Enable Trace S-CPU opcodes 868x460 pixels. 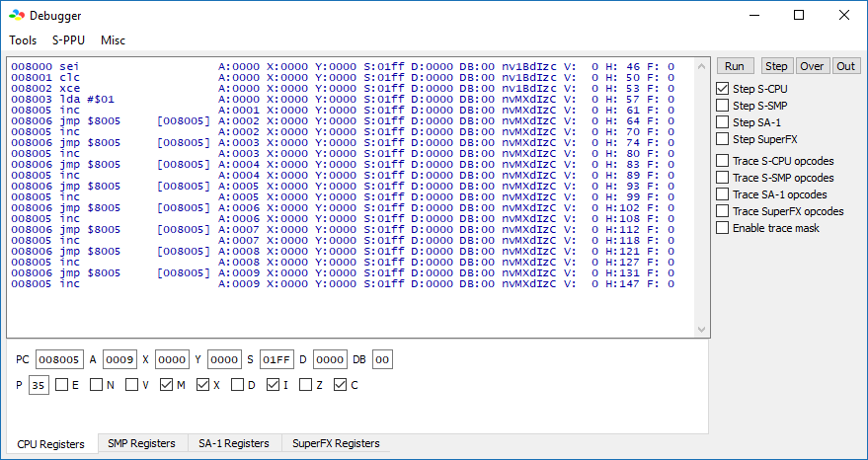723,161
